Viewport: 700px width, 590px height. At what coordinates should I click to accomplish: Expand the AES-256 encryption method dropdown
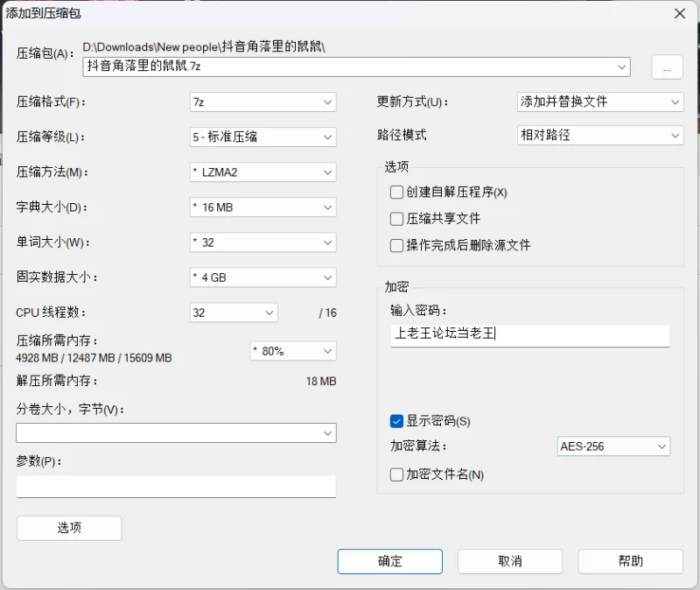[x=613, y=446]
